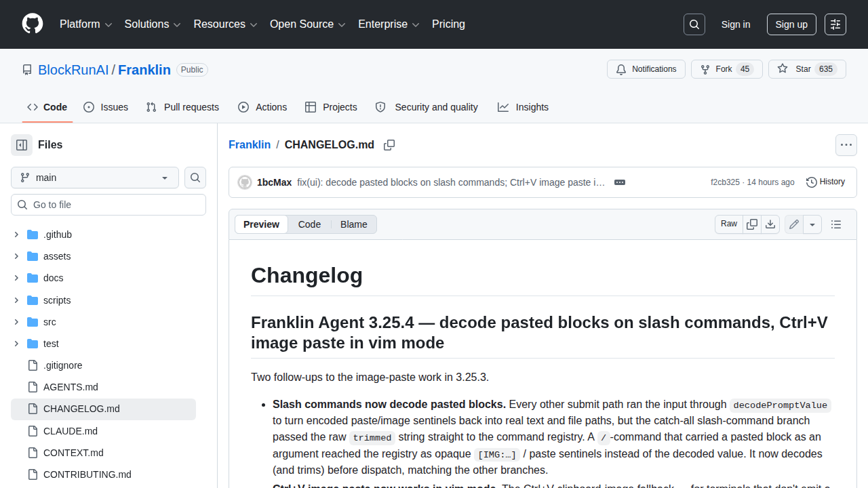Switch to the Projects tab
868x488 pixels.
coord(331,107)
